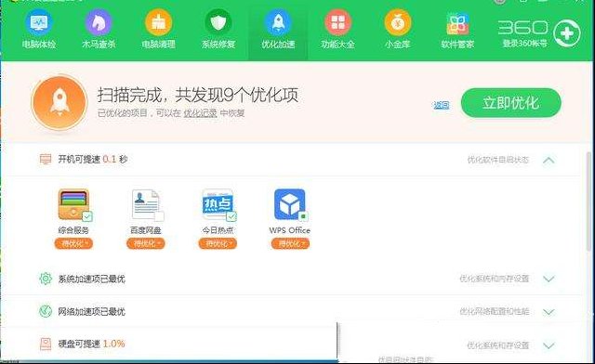Click the 今日热点 news icon

pos(218,204)
